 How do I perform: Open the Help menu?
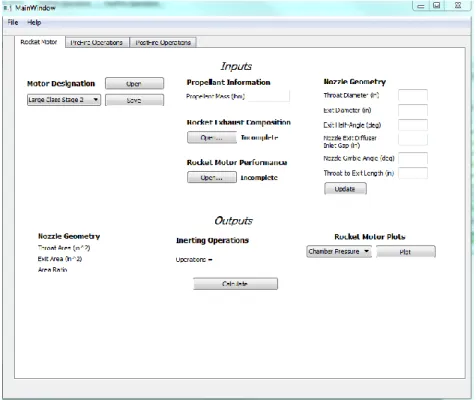click(34, 23)
